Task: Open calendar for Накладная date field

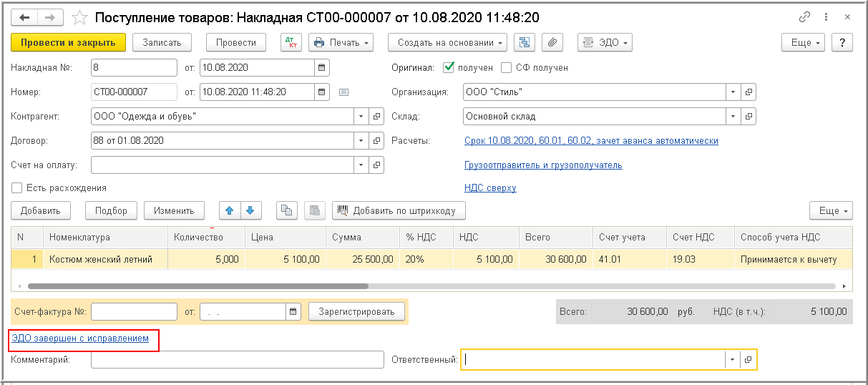Action: (x=322, y=67)
